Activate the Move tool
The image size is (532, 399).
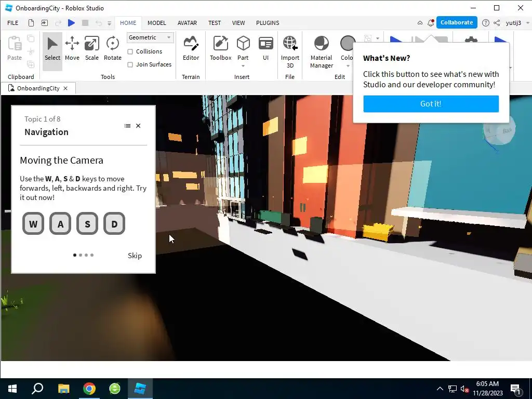tap(72, 49)
